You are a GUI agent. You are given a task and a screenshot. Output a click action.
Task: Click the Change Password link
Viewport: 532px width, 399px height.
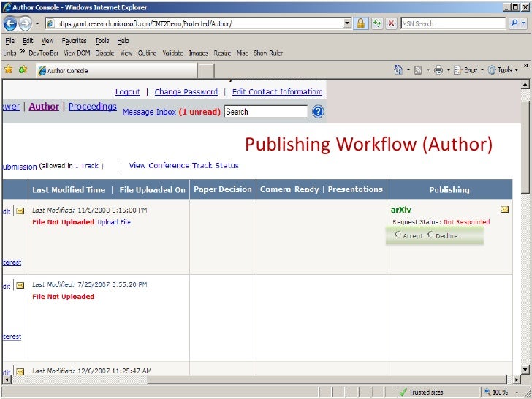click(186, 92)
